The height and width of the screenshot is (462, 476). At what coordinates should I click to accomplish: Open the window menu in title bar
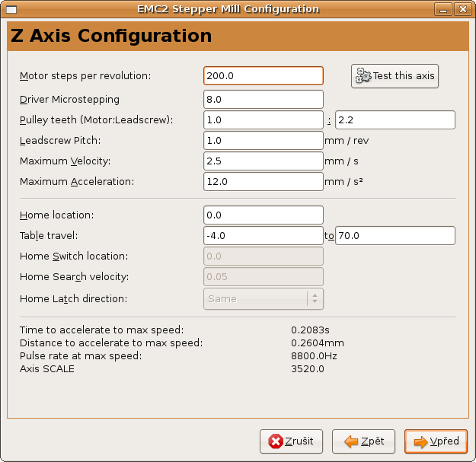(10, 9)
